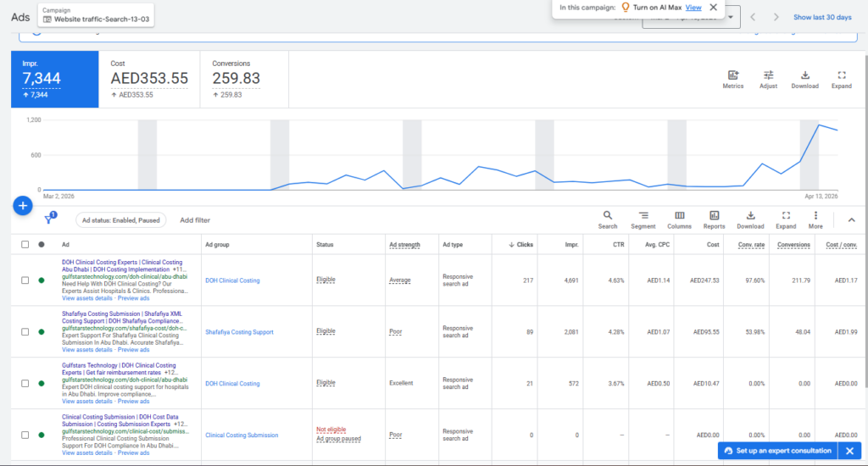Screen dimensions: 868x466
Task: Open the chart Metrics selector
Action: 733,79
